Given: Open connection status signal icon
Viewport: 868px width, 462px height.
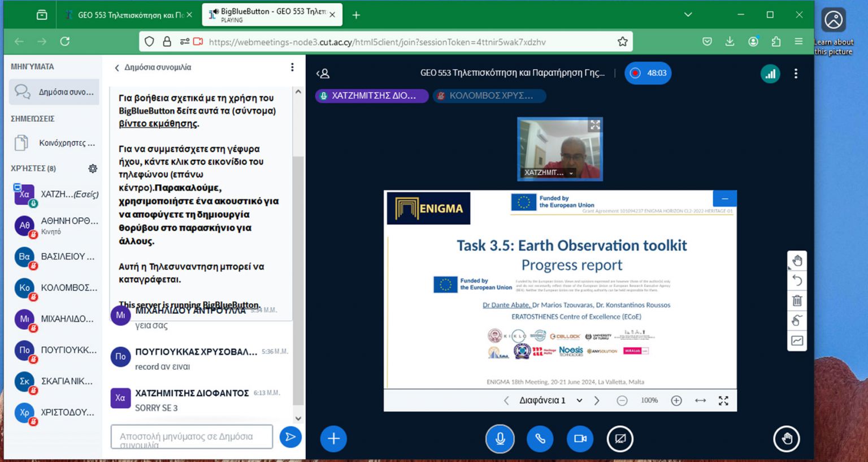Looking at the screenshot, I should [770, 74].
